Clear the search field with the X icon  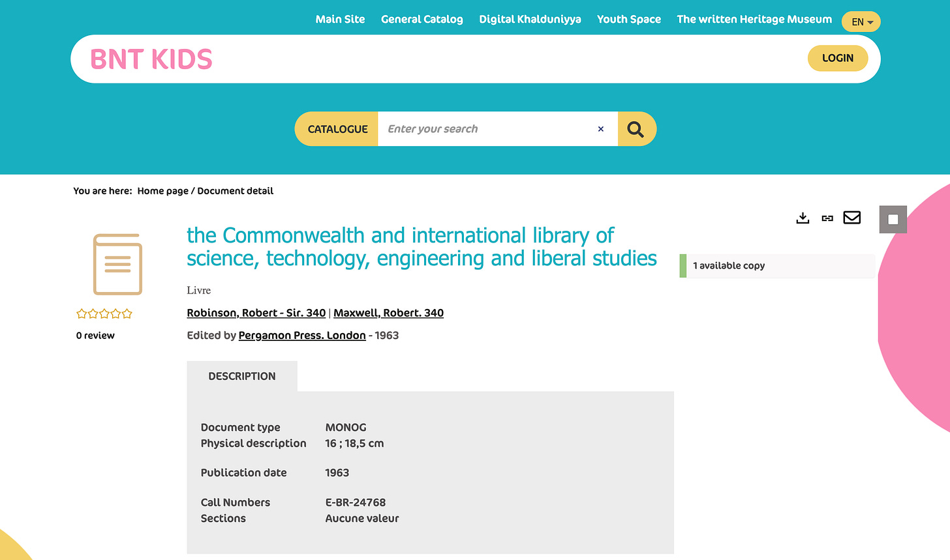[601, 129]
